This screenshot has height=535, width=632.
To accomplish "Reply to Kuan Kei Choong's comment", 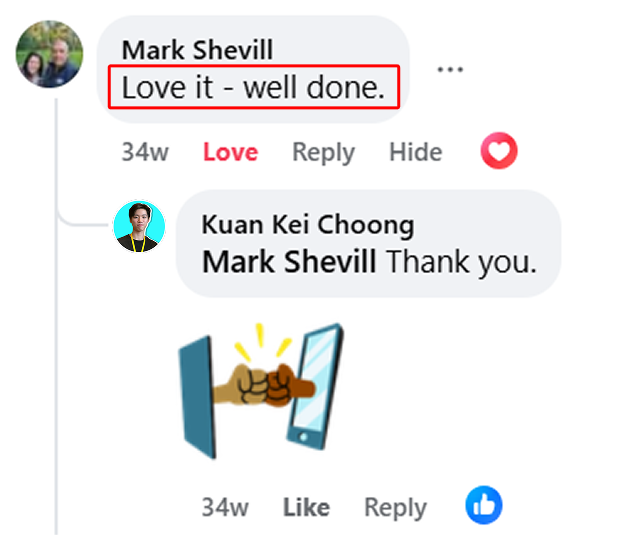I will 395,508.
